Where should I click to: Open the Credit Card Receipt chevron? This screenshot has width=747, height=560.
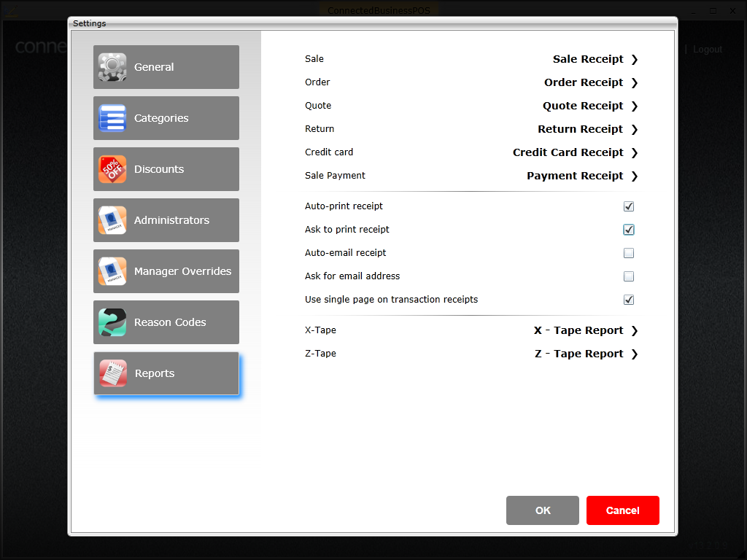point(635,152)
